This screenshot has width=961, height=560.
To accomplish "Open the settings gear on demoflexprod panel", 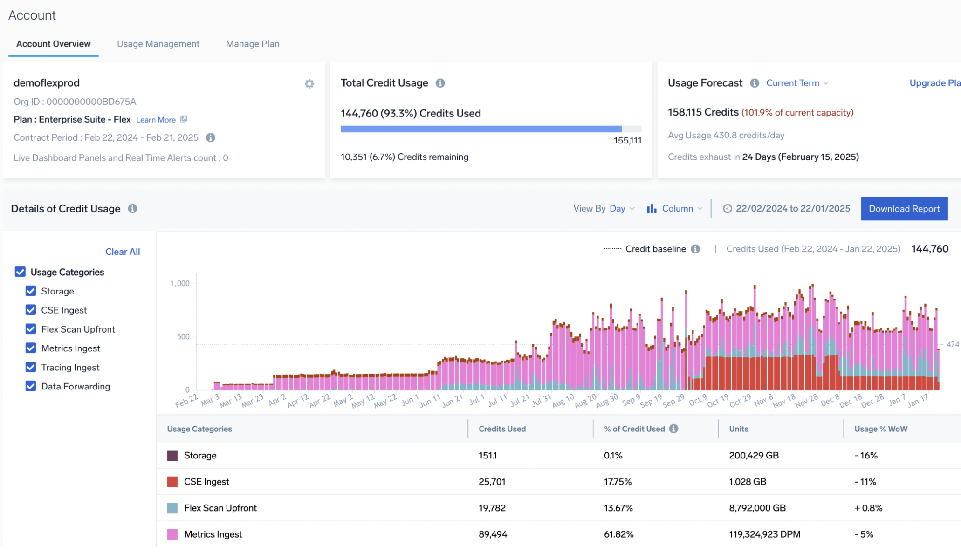I will [x=309, y=84].
